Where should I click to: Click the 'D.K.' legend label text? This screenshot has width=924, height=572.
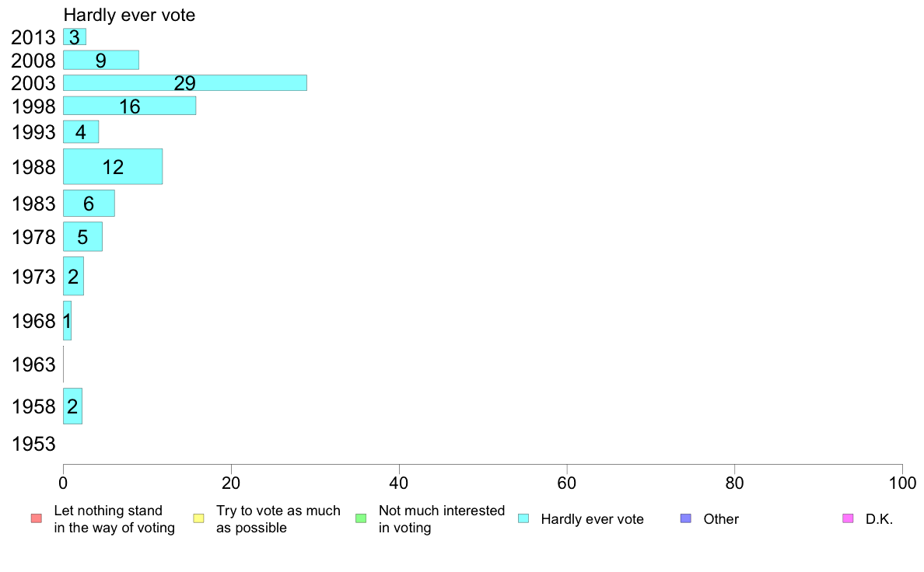coord(879,519)
